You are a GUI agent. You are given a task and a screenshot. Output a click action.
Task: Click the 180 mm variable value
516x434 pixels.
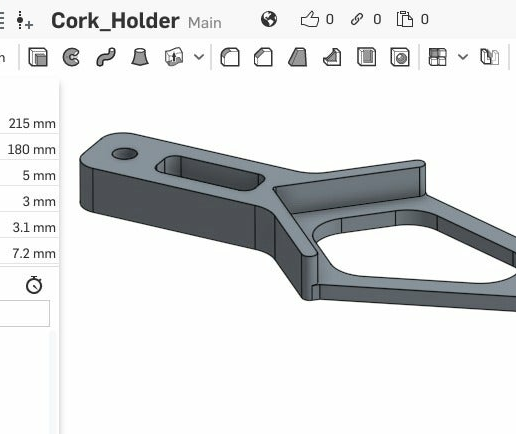31,150
